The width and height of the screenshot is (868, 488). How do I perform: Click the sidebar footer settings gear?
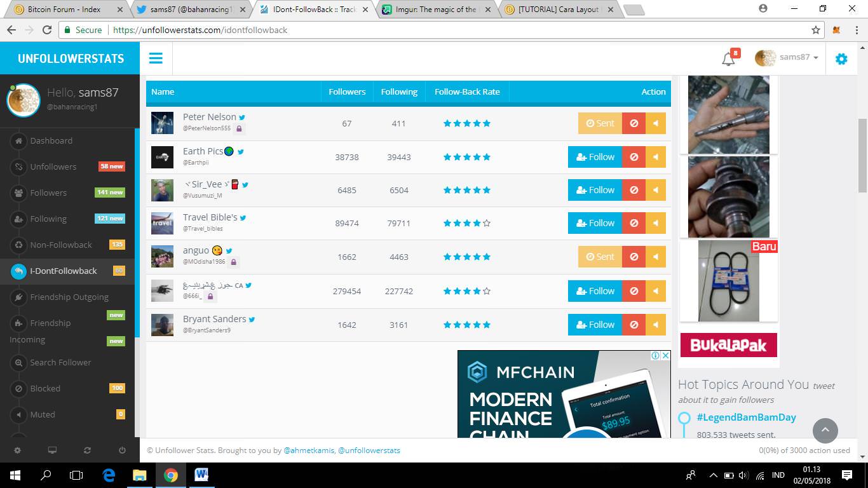[17, 450]
